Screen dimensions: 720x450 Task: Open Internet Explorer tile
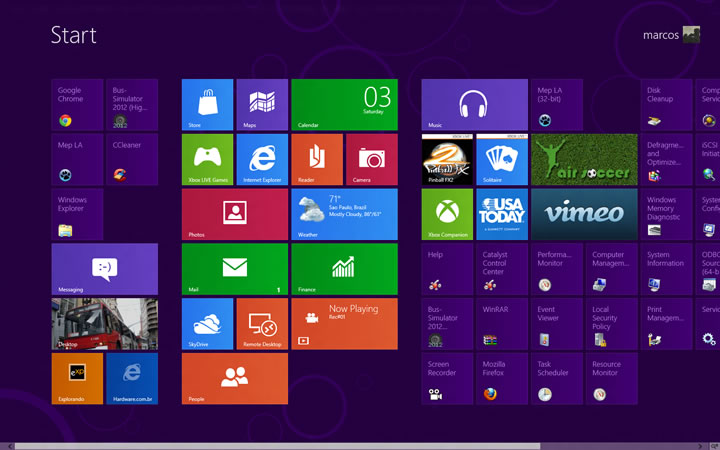click(x=262, y=159)
